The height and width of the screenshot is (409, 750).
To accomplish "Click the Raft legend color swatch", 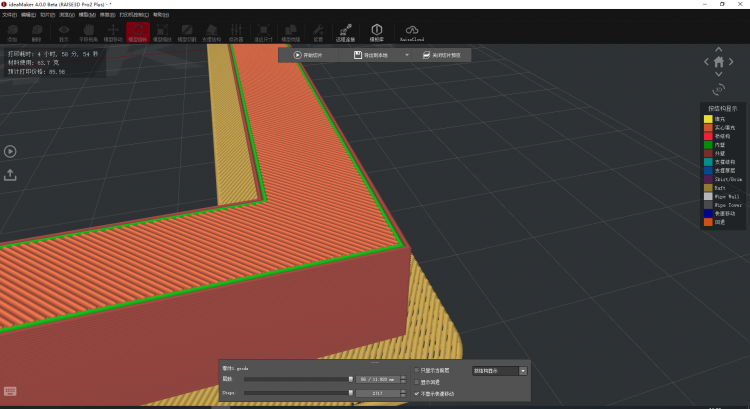I will coord(708,188).
